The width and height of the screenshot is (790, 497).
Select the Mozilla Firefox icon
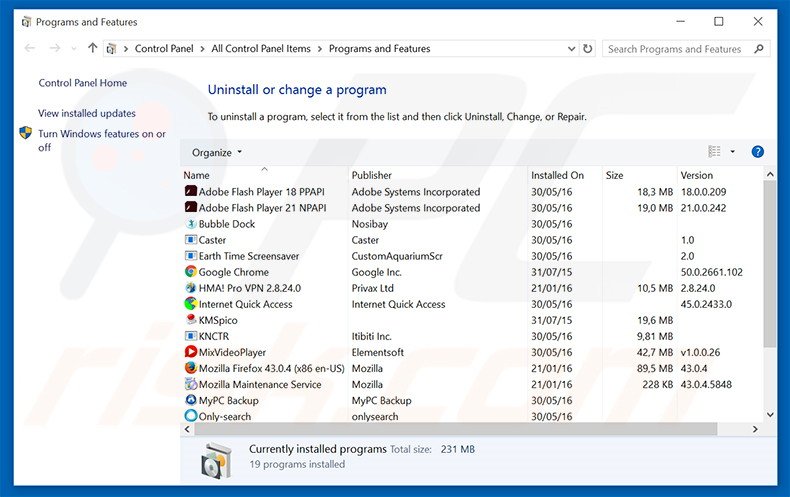click(190, 368)
